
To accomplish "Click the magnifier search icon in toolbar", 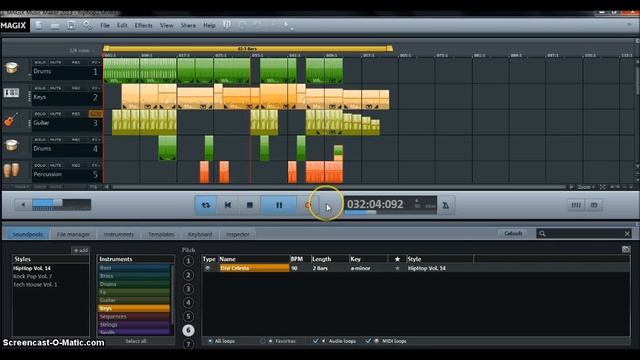I will point(87,25).
